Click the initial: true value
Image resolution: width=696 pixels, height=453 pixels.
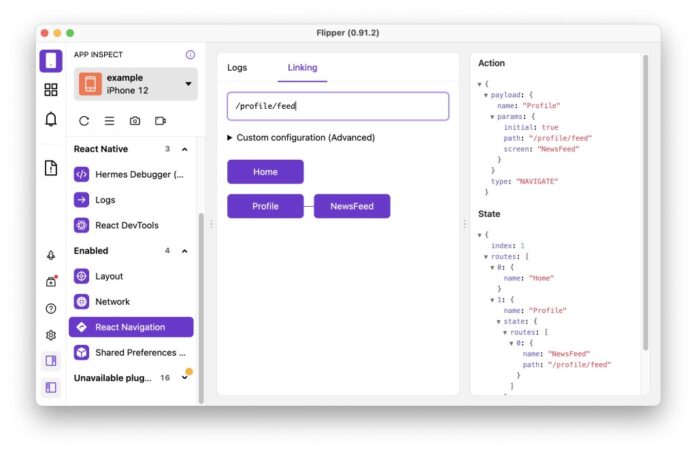coord(550,127)
